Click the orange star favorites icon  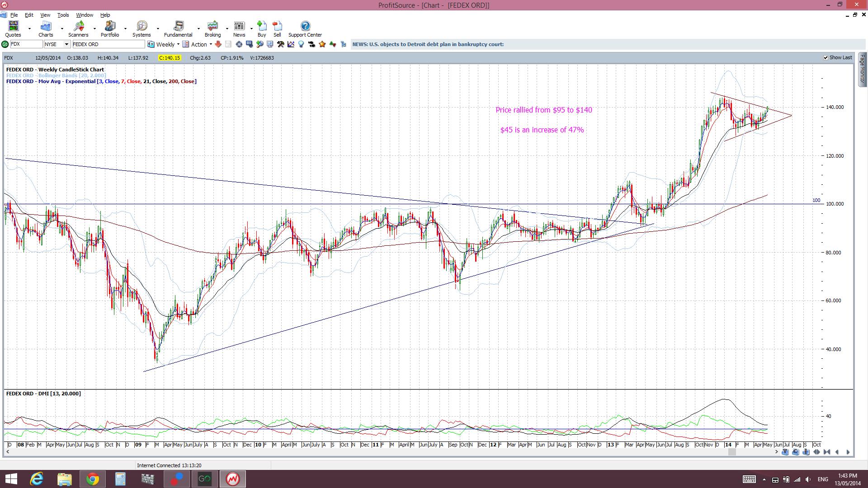click(x=322, y=44)
